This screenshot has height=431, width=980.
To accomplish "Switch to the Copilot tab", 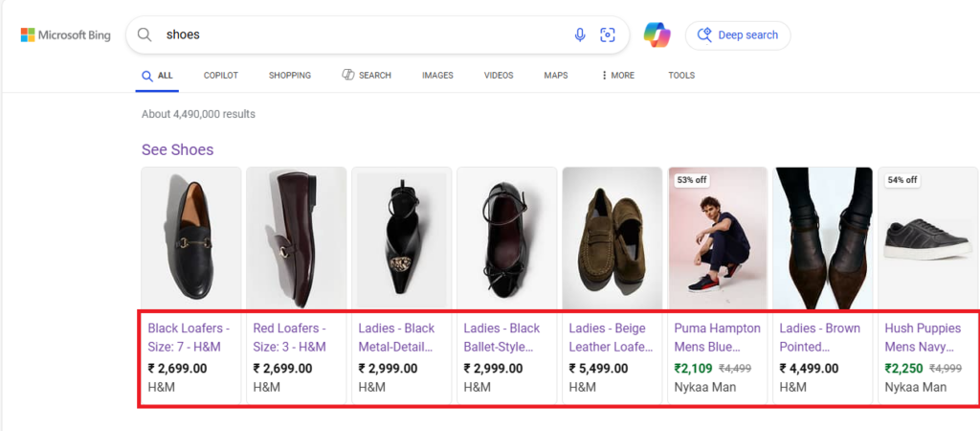I will (220, 76).
